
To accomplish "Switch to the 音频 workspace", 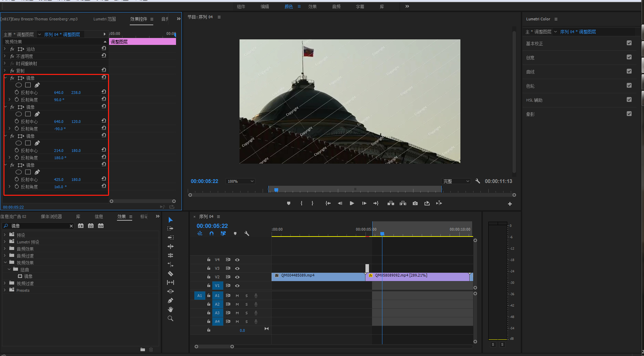I will (x=336, y=7).
